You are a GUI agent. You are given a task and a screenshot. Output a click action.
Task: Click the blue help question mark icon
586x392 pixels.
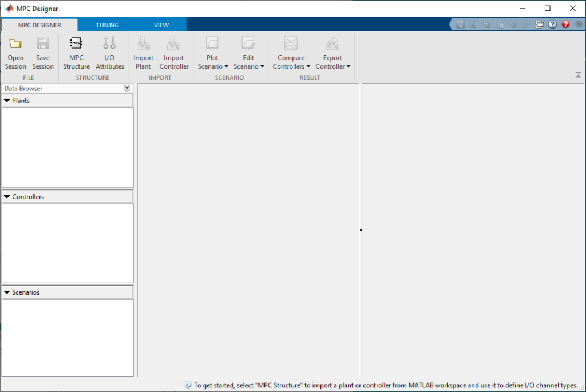552,25
